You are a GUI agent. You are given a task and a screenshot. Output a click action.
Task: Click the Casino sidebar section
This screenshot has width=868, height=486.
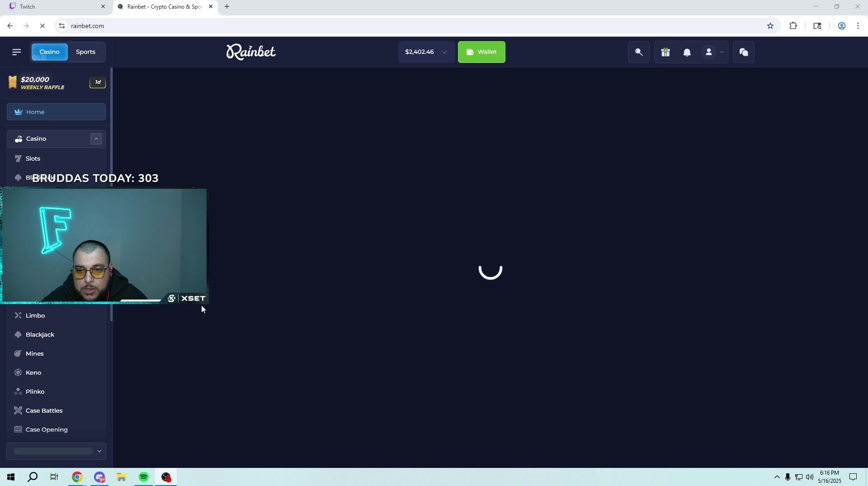tap(56, 139)
